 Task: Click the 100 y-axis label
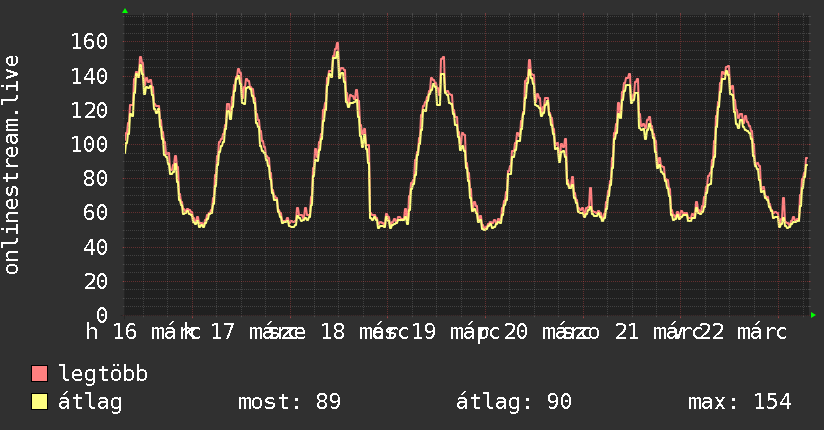(x=89, y=145)
